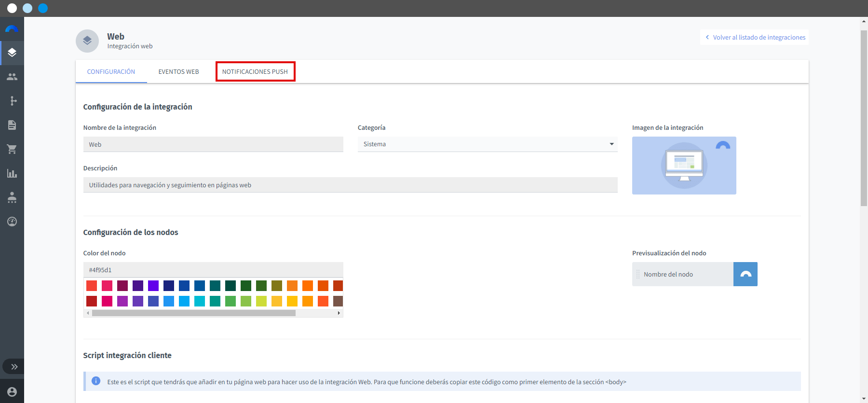
Task: Click the page scrollbar up arrow
Action: (x=864, y=21)
